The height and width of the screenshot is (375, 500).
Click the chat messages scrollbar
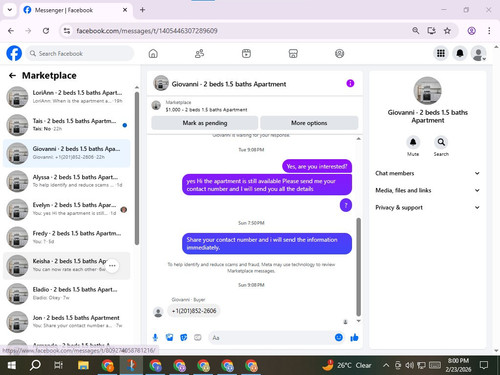[359, 267]
